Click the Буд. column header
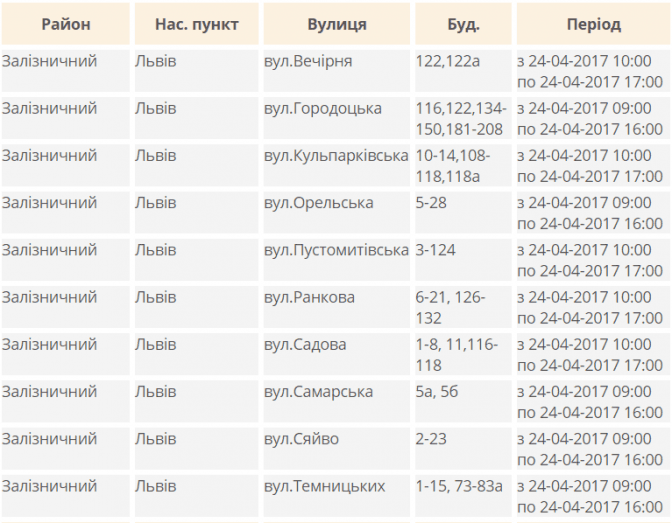672x523 pixels. point(462,24)
